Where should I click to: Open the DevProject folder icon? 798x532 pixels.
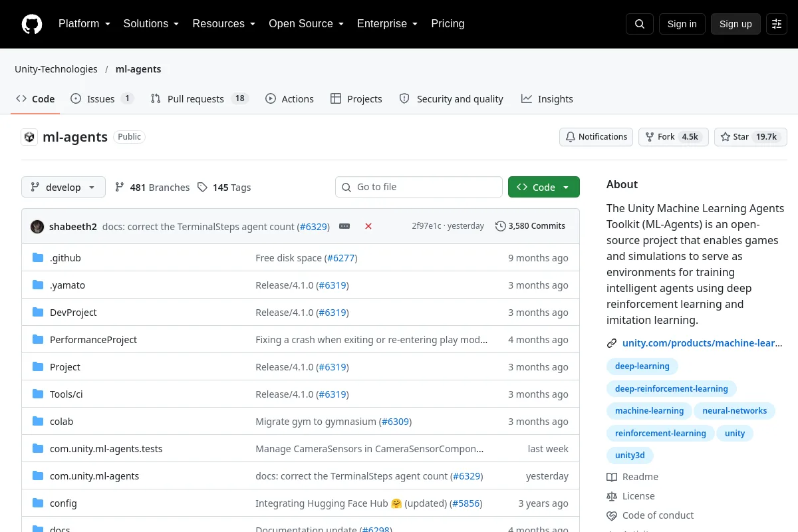38,312
